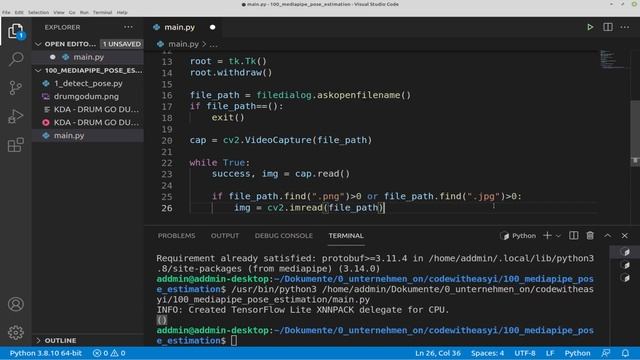This screenshot has width=640, height=360.
Task: Open the Search view in activity bar
Action: click(16, 59)
